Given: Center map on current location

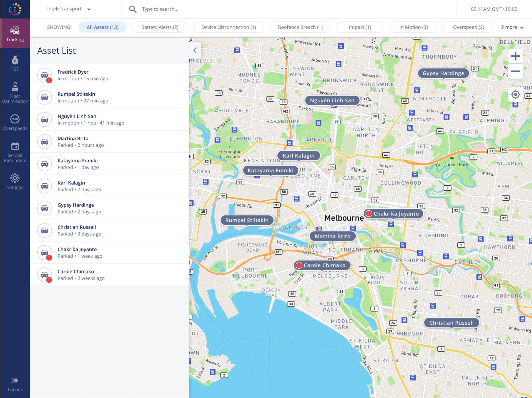Looking at the screenshot, I should tap(515, 95).
